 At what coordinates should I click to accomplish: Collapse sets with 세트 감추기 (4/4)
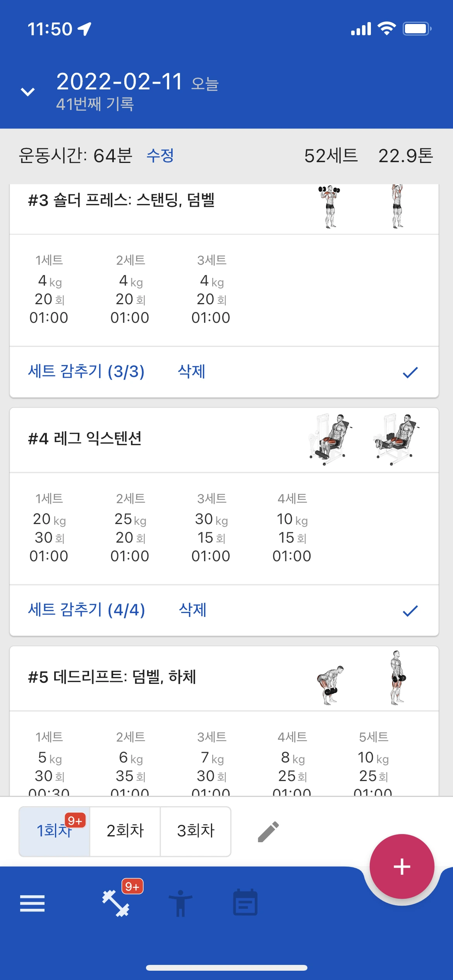pyautogui.click(x=86, y=610)
